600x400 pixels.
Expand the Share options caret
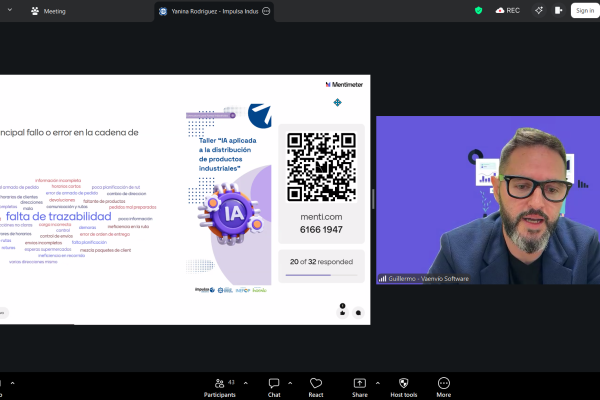(379, 381)
